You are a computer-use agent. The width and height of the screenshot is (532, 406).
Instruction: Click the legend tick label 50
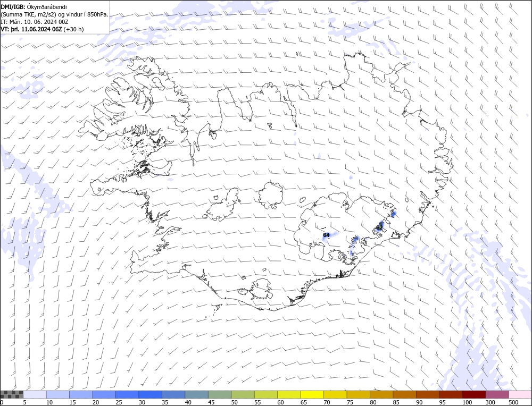click(x=234, y=402)
